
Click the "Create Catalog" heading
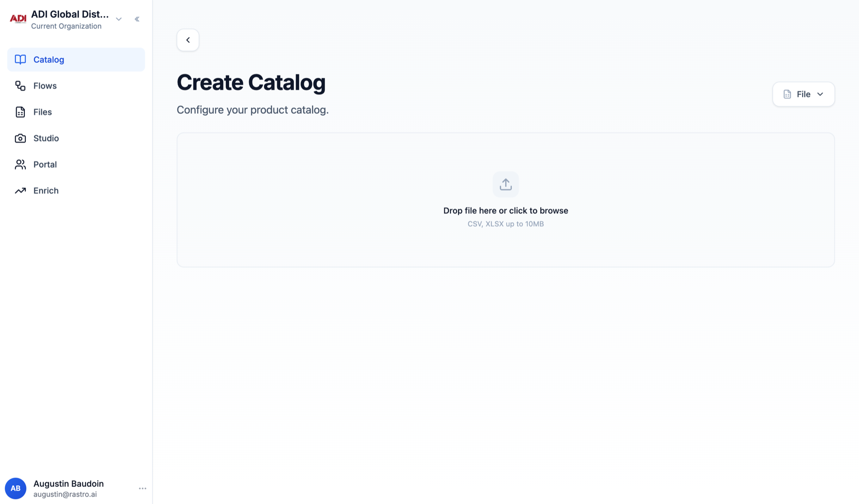coord(251,82)
